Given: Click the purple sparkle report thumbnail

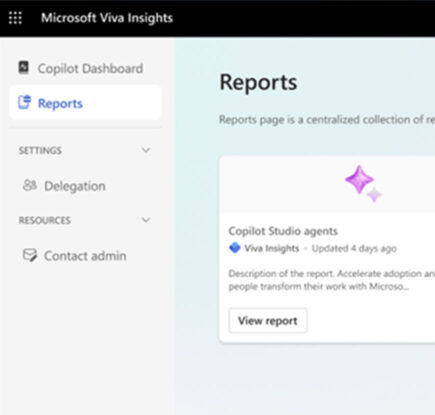Looking at the screenshot, I should pyautogui.click(x=363, y=184).
